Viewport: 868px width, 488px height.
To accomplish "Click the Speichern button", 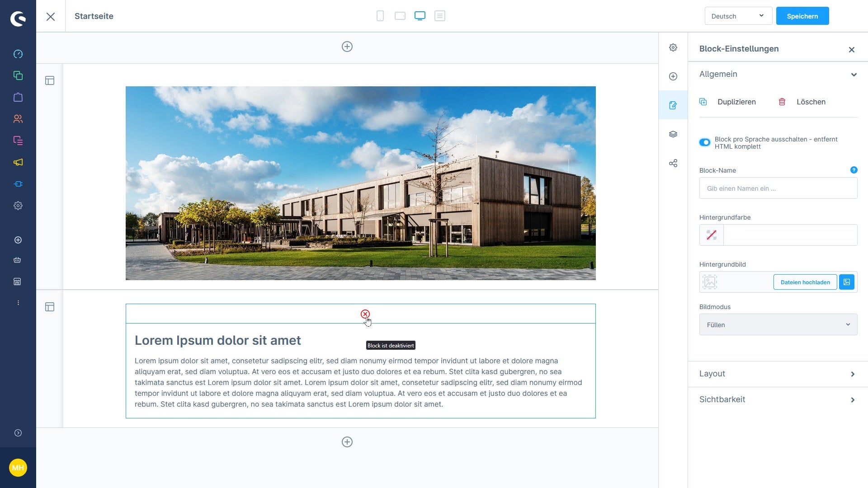I will [802, 16].
